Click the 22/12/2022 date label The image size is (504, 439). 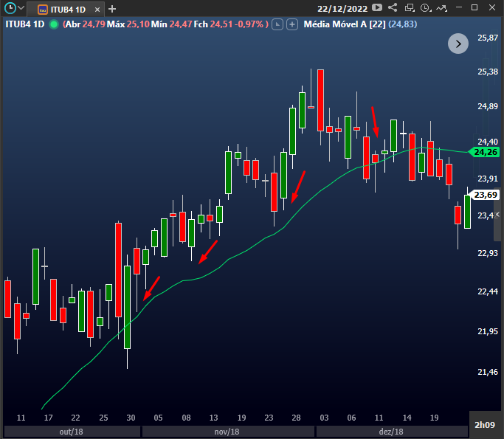(x=342, y=9)
